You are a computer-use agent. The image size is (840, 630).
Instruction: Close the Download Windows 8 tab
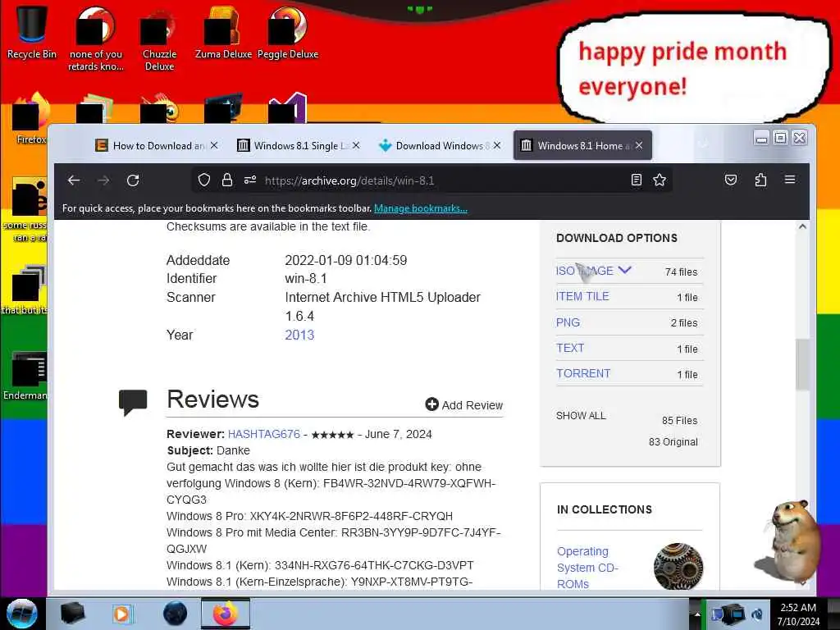[x=497, y=146]
